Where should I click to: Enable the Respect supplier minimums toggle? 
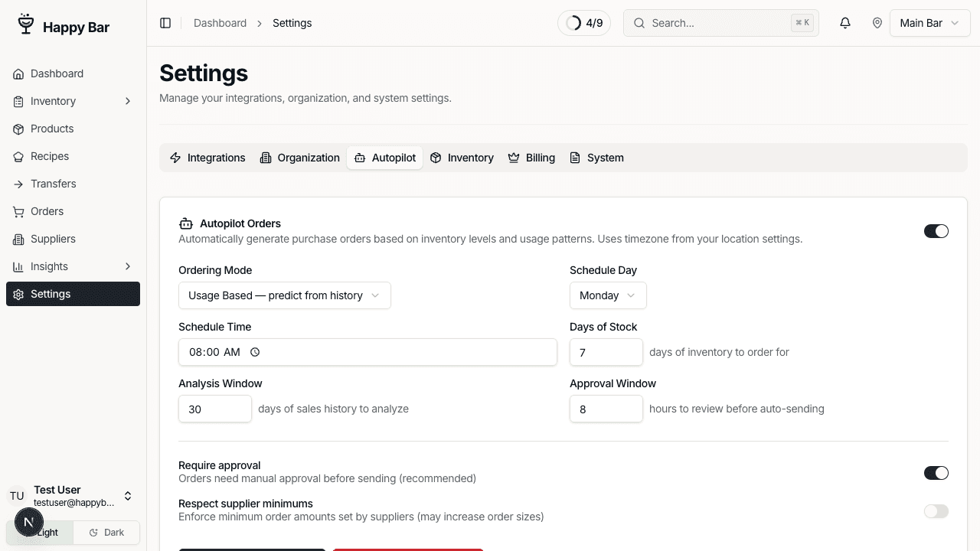(936, 510)
